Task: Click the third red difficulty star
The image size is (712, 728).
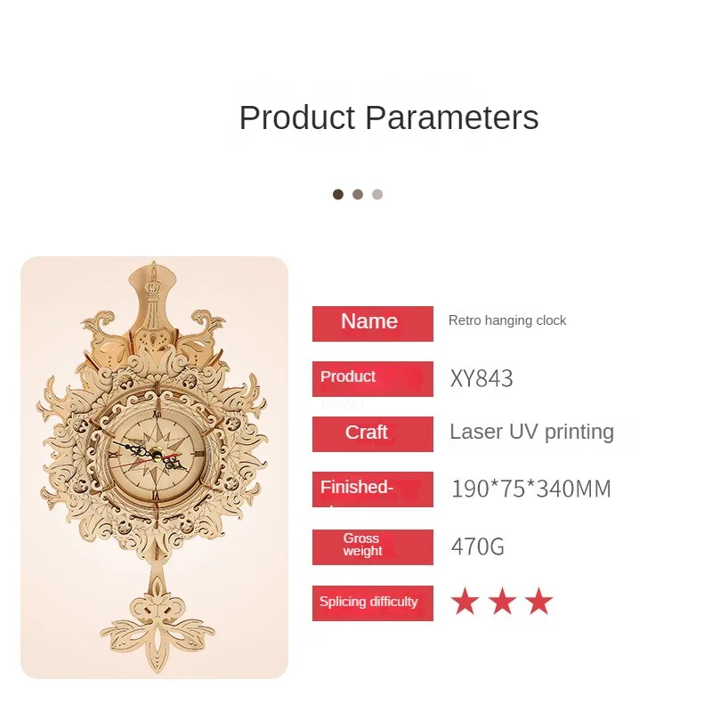Action: coord(538,602)
